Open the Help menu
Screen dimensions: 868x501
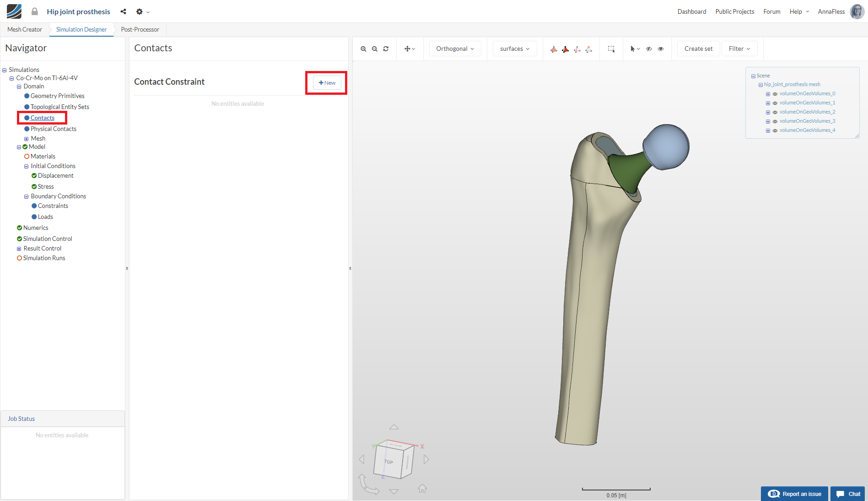tap(799, 11)
